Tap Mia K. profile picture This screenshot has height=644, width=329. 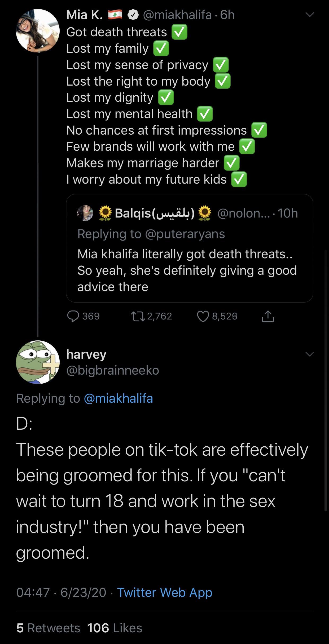click(38, 30)
